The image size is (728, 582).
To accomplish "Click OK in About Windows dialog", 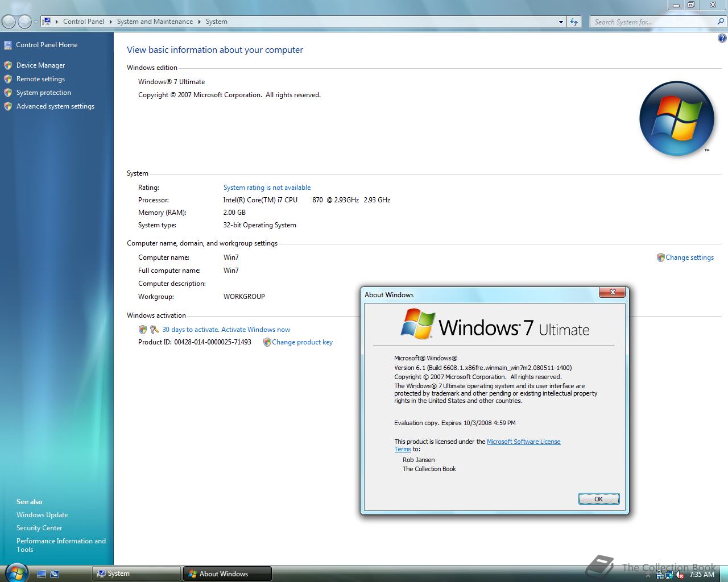I will 599,499.
